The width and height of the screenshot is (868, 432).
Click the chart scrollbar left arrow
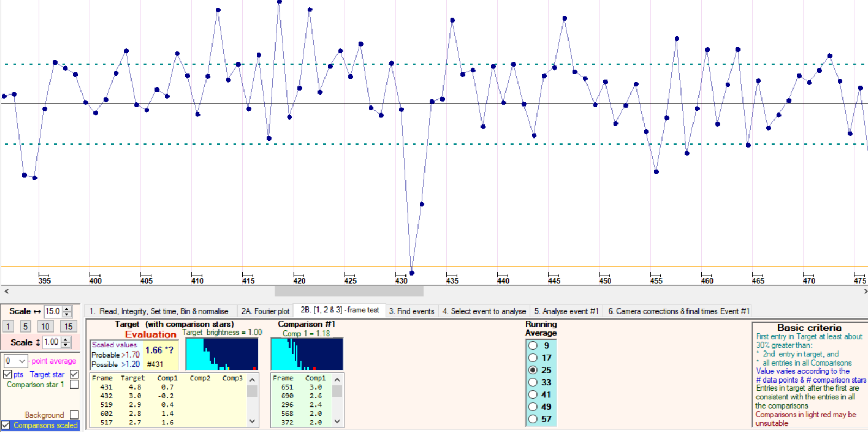click(6, 291)
